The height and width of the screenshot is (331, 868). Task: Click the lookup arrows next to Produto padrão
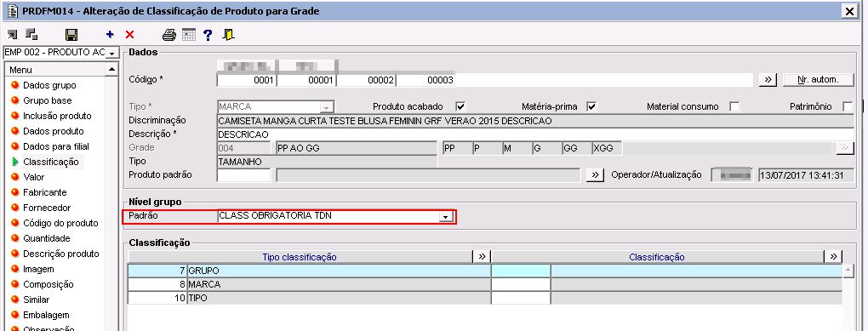[x=595, y=175]
